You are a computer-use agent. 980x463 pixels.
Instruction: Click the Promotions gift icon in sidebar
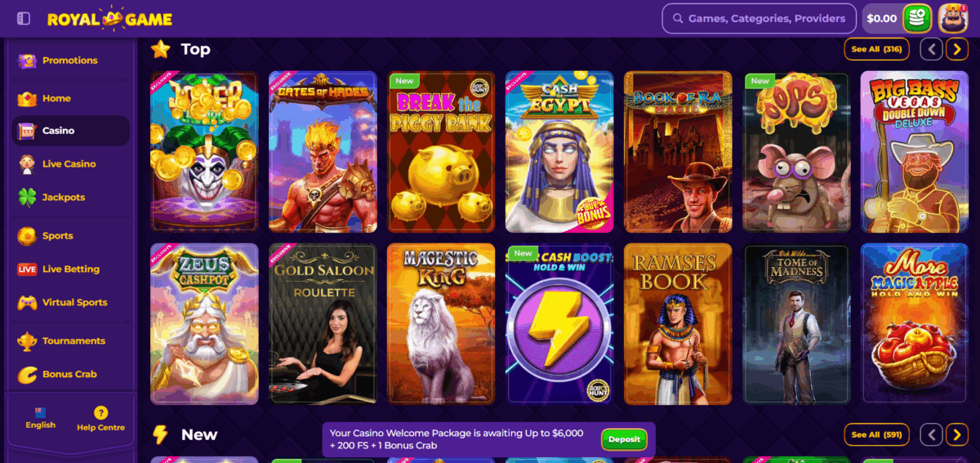pos(27,60)
